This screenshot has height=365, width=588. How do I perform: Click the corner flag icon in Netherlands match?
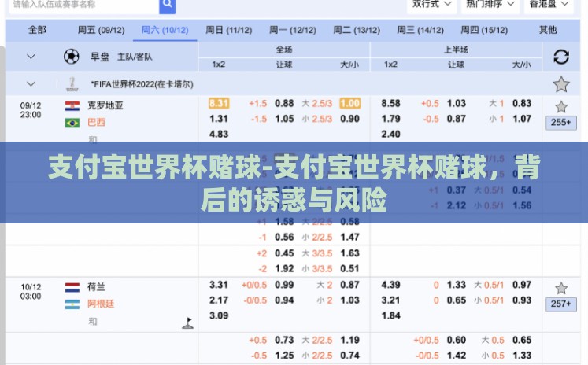(187, 323)
